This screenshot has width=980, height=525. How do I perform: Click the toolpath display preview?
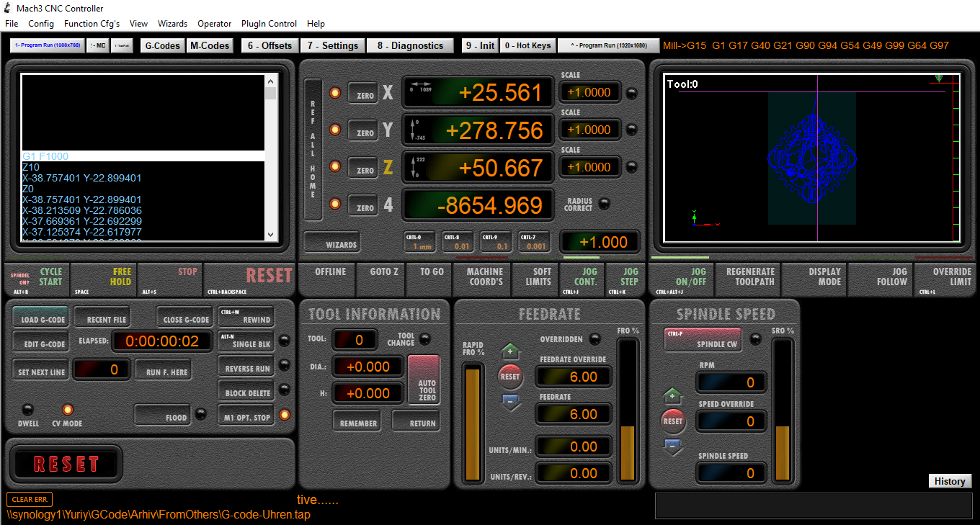[812, 158]
